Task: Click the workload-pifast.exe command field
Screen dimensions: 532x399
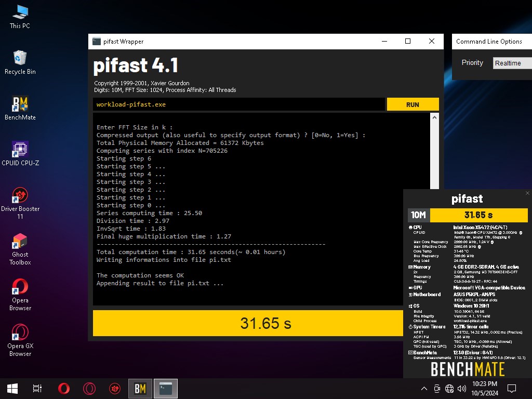Action: (239, 104)
